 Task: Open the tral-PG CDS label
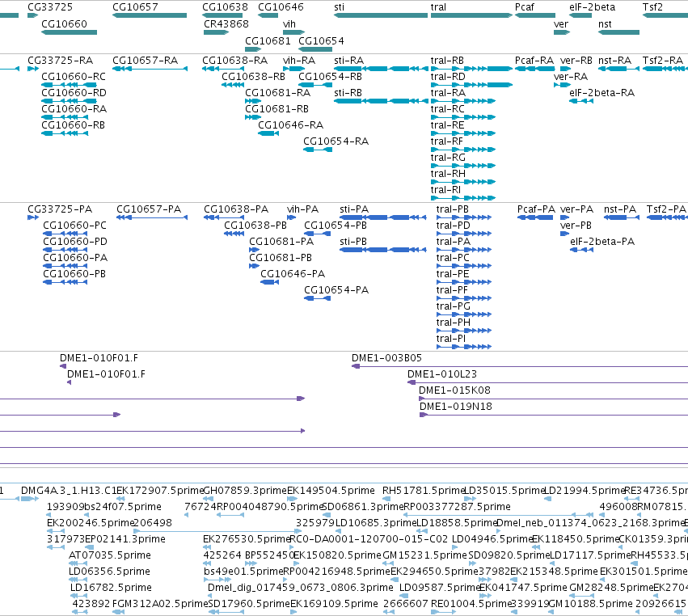click(454, 306)
